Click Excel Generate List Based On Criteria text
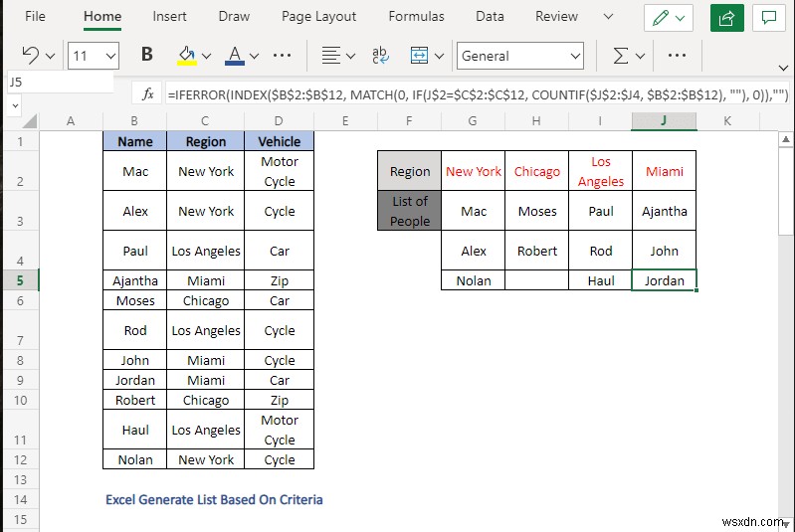The image size is (795, 532). tap(214, 499)
